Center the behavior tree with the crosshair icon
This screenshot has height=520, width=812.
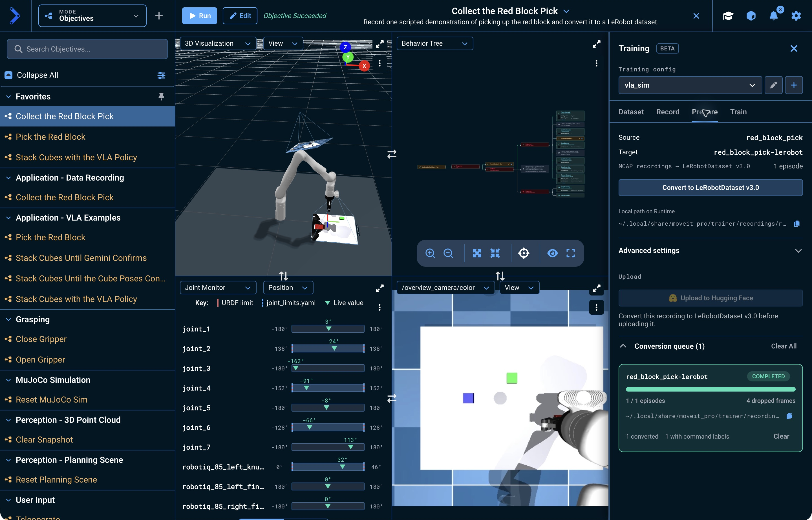pyautogui.click(x=523, y=253)
